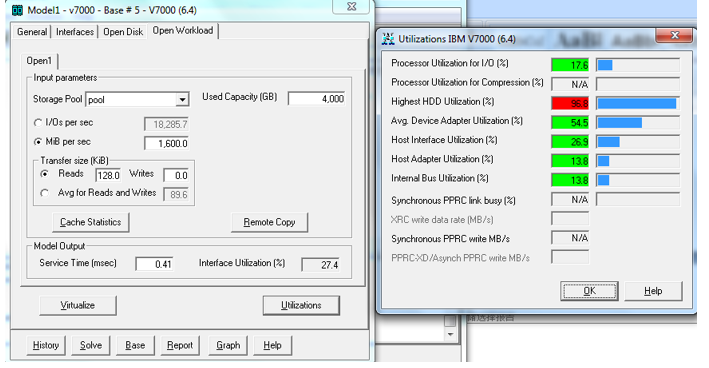This screenshot has height=368, width=709.
Task: Close the Utilizations dialog with red X
Action: click(x=674, y=35)
